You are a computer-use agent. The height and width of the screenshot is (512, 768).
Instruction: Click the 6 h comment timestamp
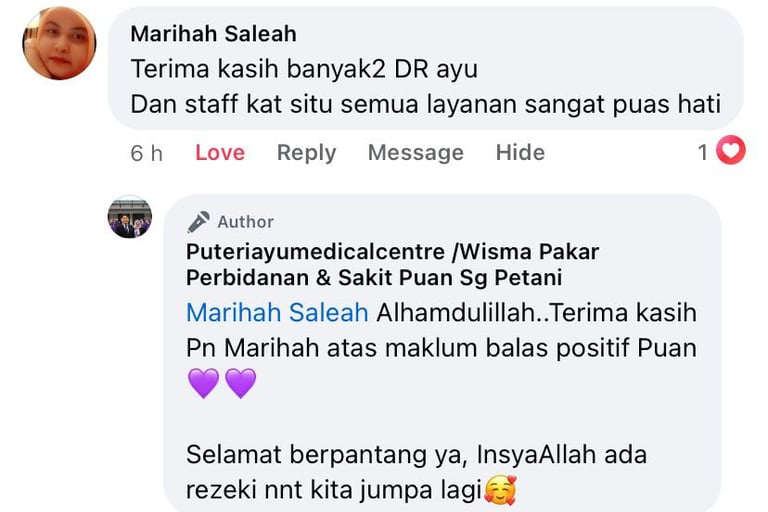coord(146,153)
